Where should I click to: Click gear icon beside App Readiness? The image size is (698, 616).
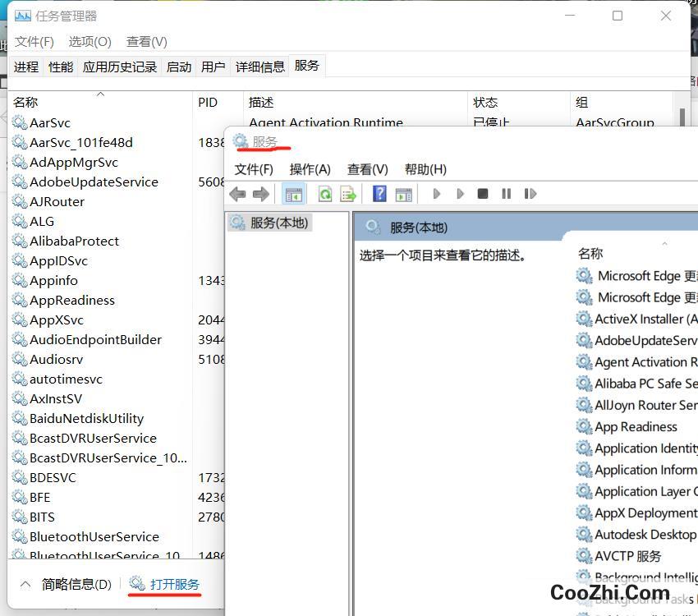[584, 426]
